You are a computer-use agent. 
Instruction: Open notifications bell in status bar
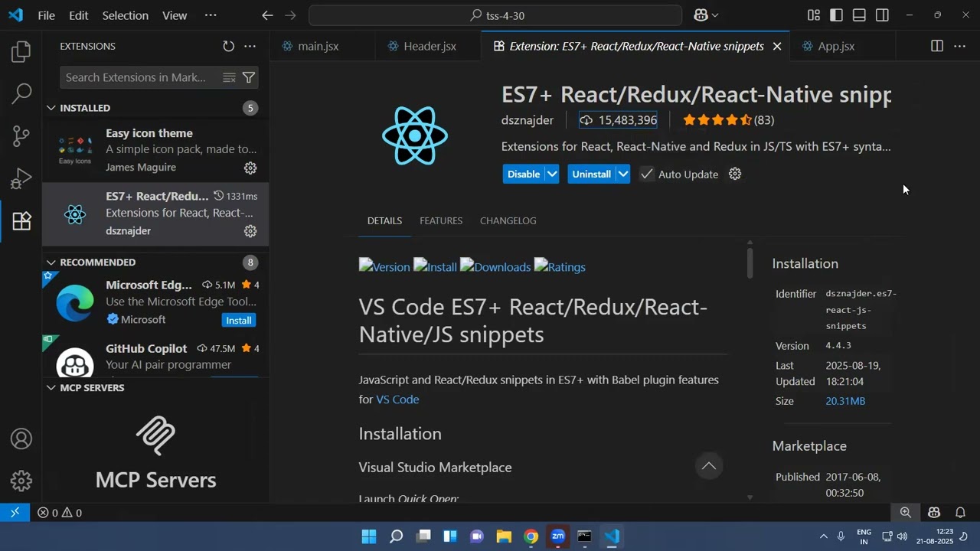[x=960, y=513]
